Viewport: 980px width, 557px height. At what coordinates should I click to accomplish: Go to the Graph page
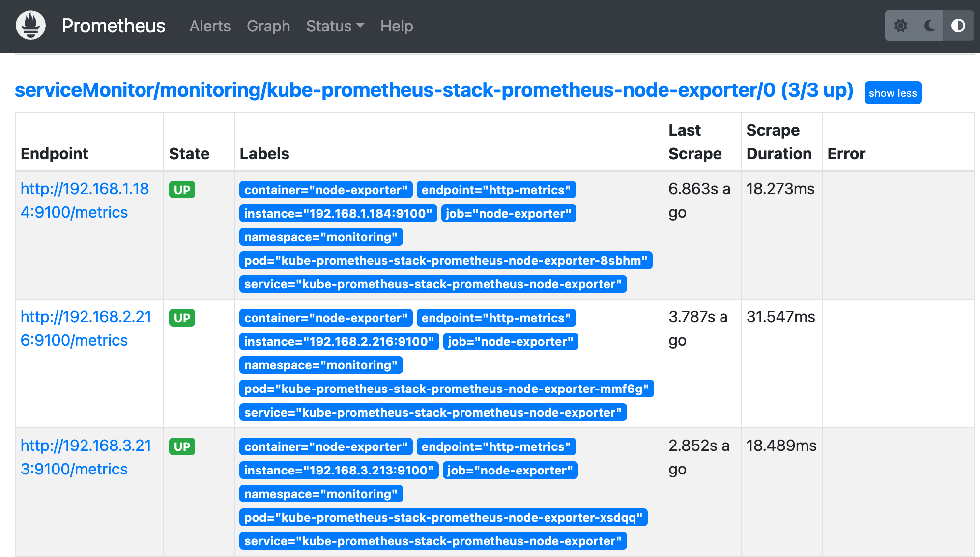pos(268,26)
